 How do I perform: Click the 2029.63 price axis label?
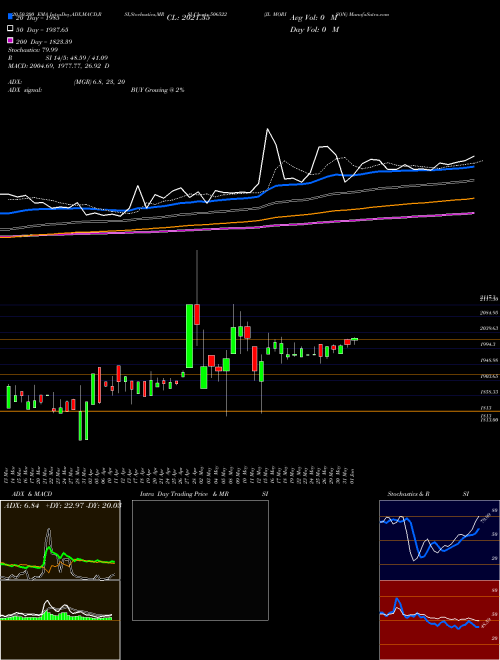coord(489,328)
